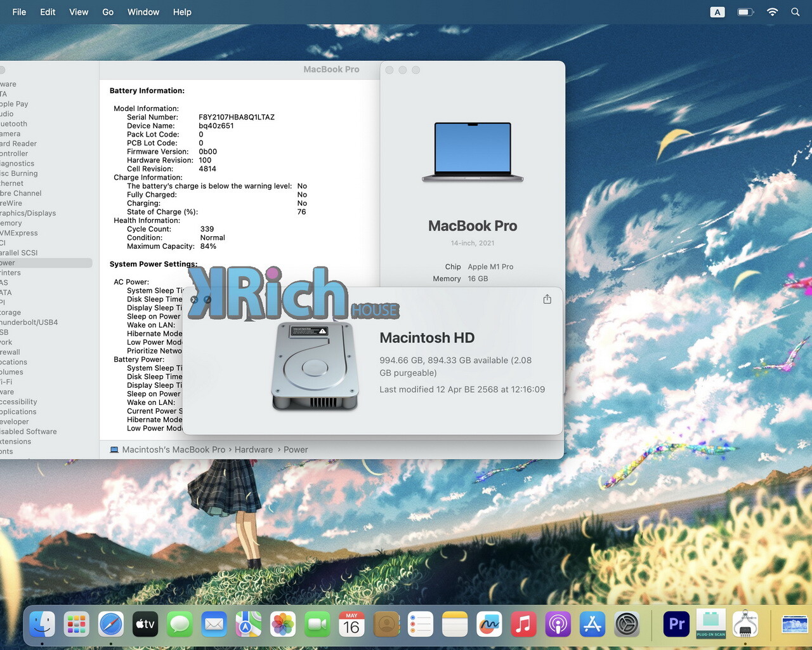Open System Preferences from the dock
The image size is (812, 650).
(x=627, y=625)
